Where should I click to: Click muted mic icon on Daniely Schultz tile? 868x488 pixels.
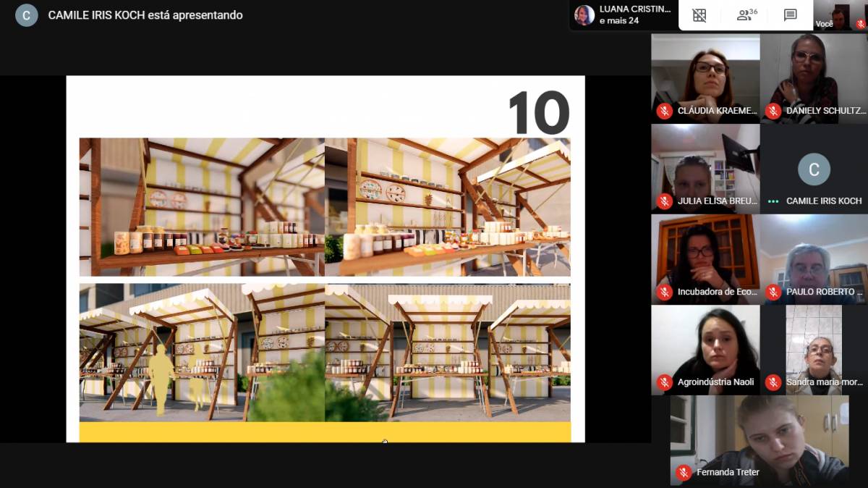773,111
